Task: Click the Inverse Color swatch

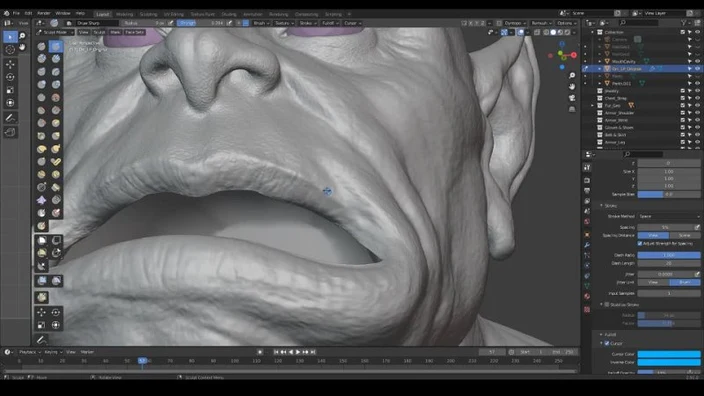Action: [x=669, y=362]
